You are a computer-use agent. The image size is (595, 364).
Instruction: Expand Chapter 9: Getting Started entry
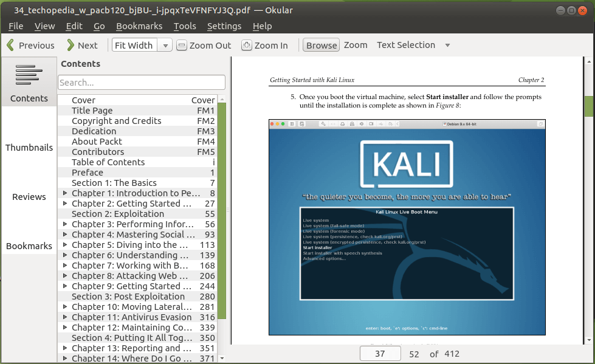pyautogui.click(x=65, y=286)
